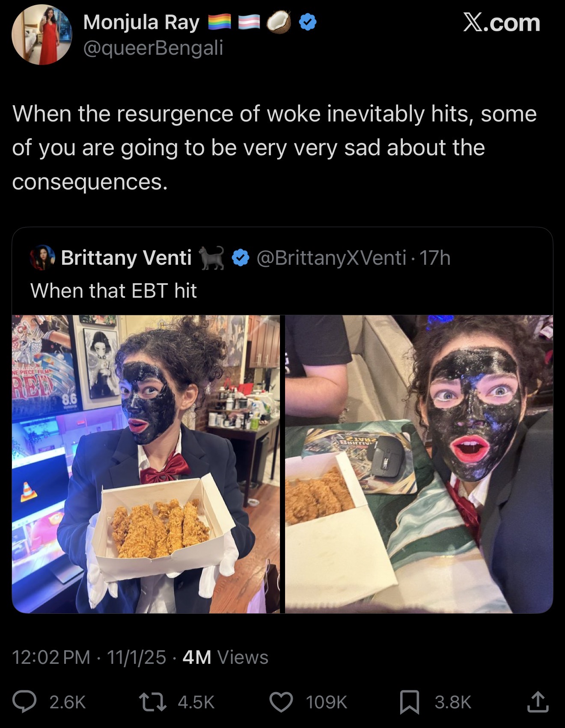Viewport: 565px width, 728px height.
Task: Tap Brittany Venti's verified checkmark
Action: click(x=241, y=258)
